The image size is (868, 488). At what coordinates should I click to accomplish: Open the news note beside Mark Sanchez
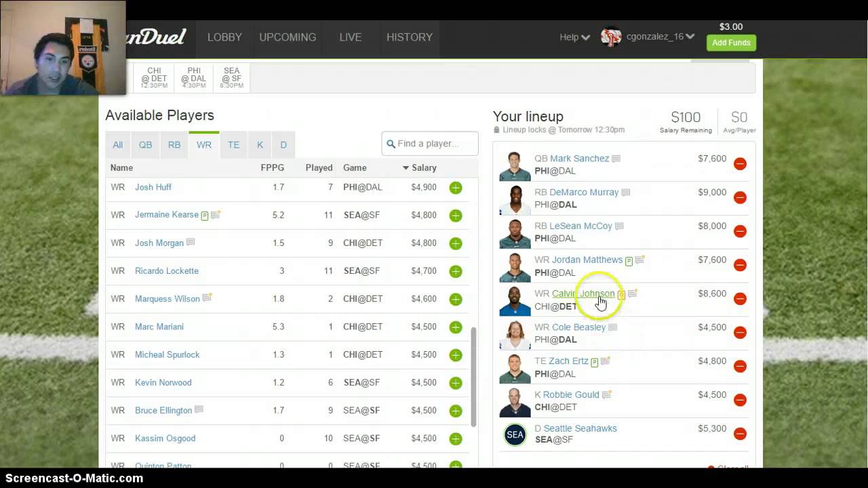coord(616,159)
